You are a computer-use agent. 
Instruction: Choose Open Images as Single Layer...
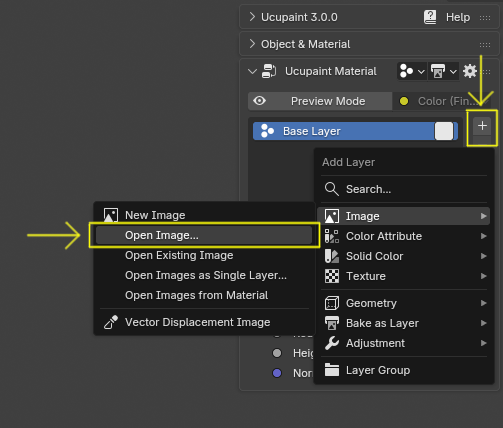tap(204, 275)
